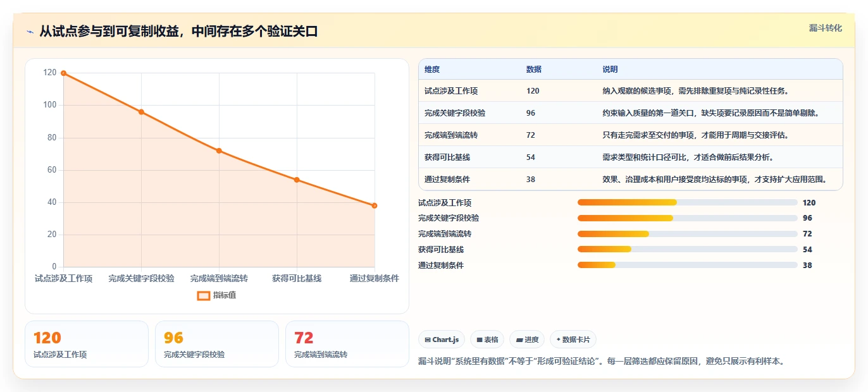This screenshot has width=868, height=392.
Task: Click the 获得可比基线 progress bar
Action: (688, 250)
